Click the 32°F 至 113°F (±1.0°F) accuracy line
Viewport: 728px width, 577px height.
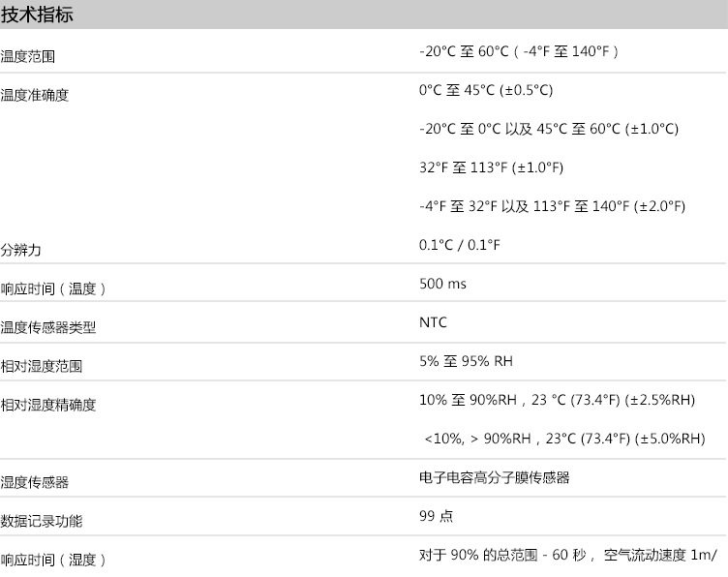491,167
